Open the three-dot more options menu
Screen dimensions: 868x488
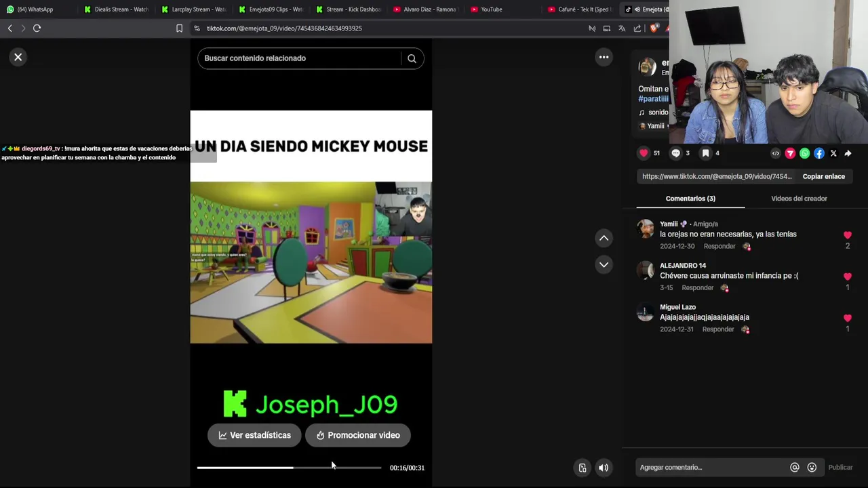(x=604, y=57)
